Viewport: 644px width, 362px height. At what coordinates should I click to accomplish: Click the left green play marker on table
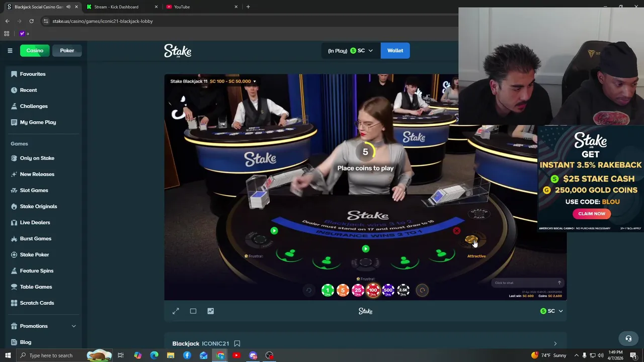[x=274, y=231]
